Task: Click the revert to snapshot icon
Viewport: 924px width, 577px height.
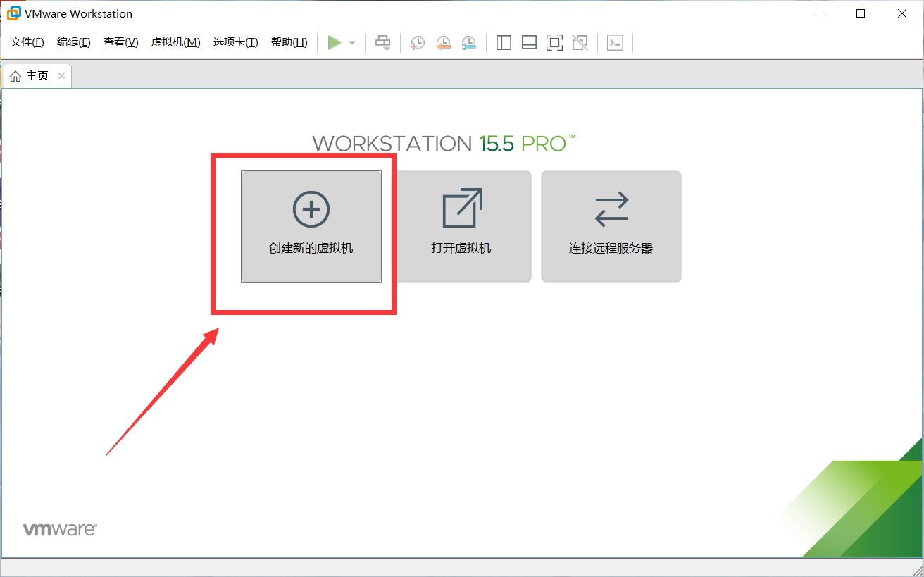Action: pos(443,43)
